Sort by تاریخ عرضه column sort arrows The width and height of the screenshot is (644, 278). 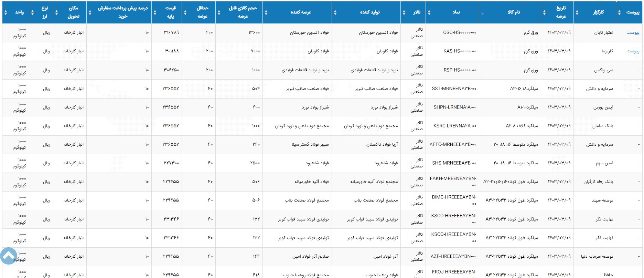click(544, 12)
